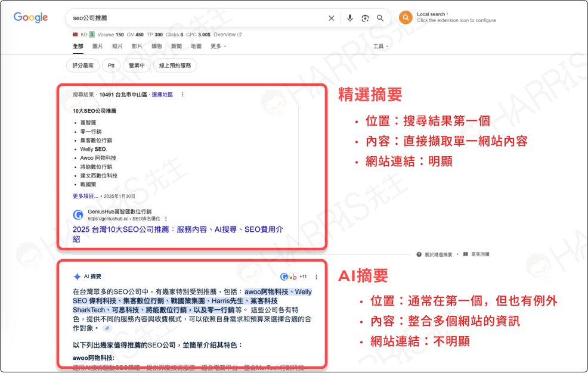Screen dimensions: 588x373
Task: Open Google Lens image search icon
Action: click(x=365, y=18)
